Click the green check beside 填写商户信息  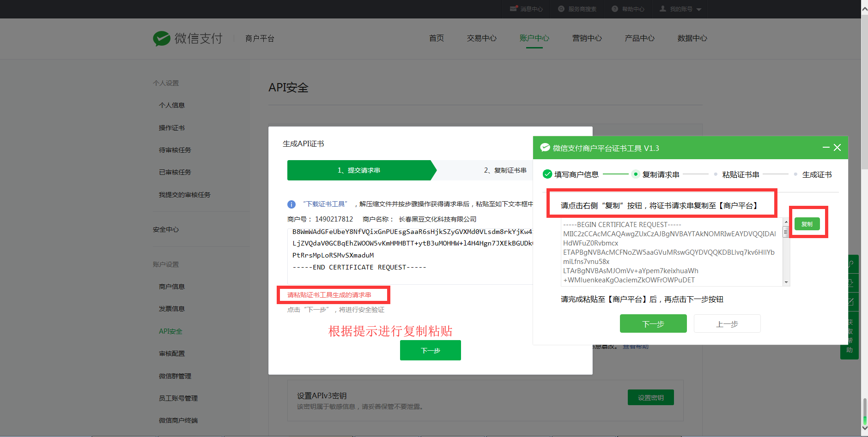tap(547, 174)
